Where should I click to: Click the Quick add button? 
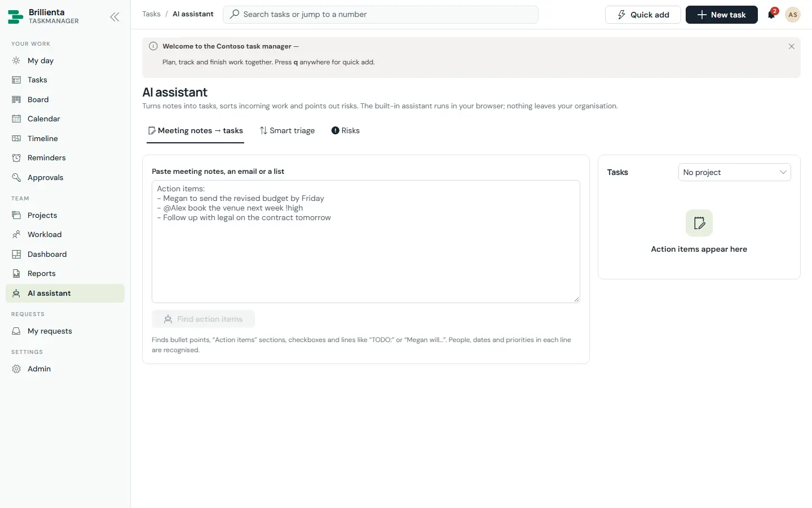[643, 15]
